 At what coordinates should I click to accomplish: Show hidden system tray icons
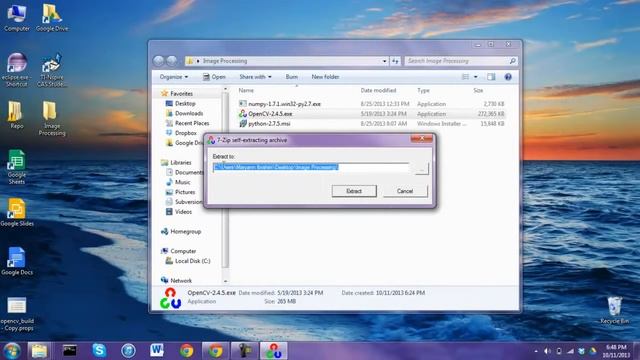[x=536, y=351]
